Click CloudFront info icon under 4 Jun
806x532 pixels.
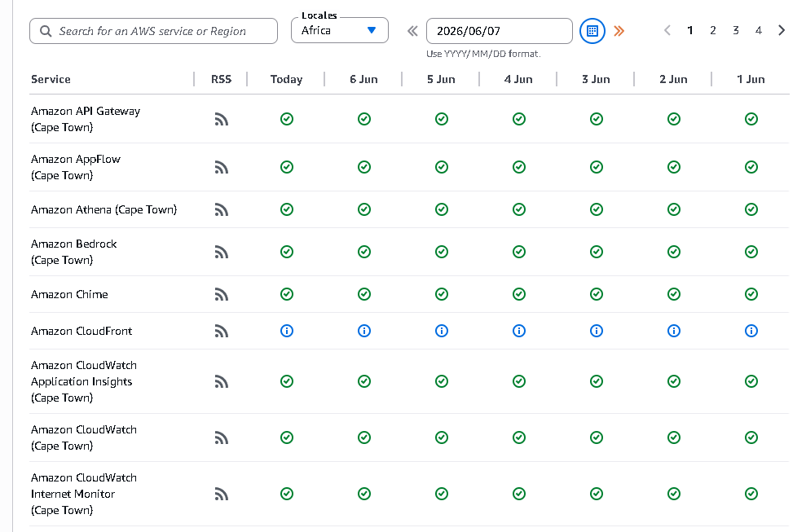(x=519, y=331)
